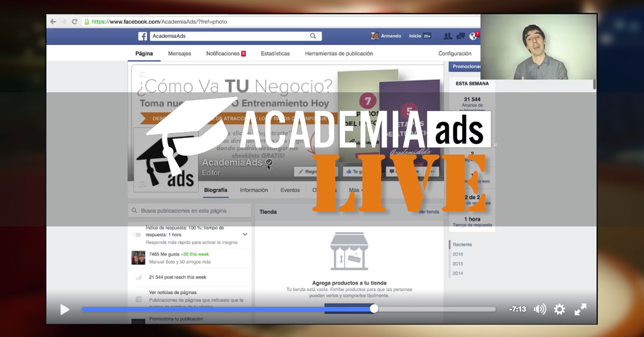
Task: Open the Ver tienda link
Action: click(429, 212)
